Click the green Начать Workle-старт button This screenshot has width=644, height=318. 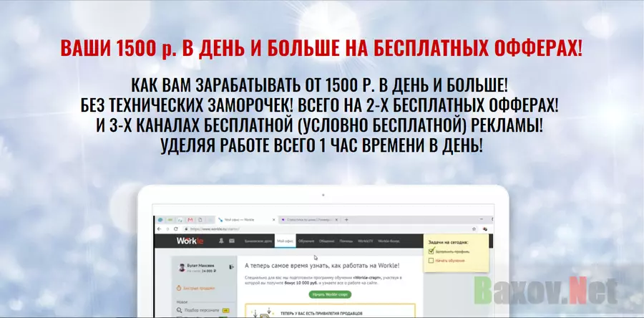point(330,294)
